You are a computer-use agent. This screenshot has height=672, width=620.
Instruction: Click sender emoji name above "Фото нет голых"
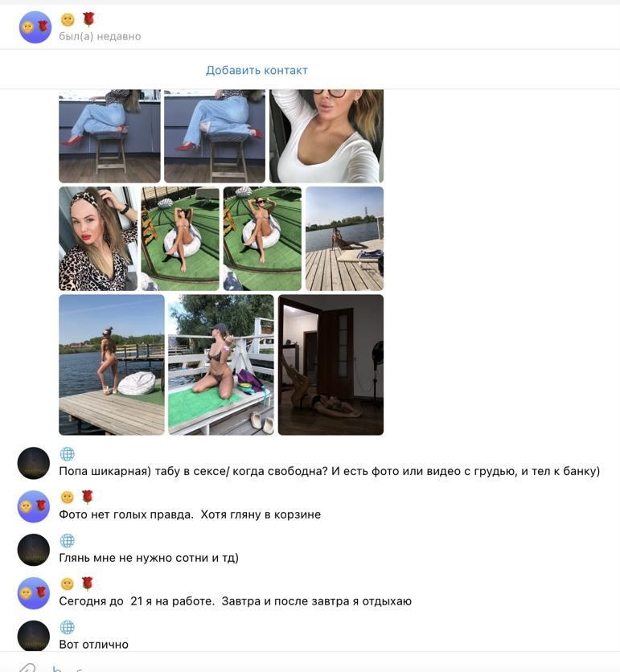[77, 497]
